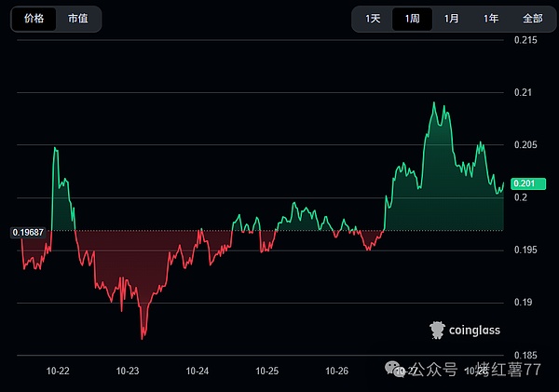Choose the 1月 time range
Viewport: 559px width, 392px height.
click(451, 19)
